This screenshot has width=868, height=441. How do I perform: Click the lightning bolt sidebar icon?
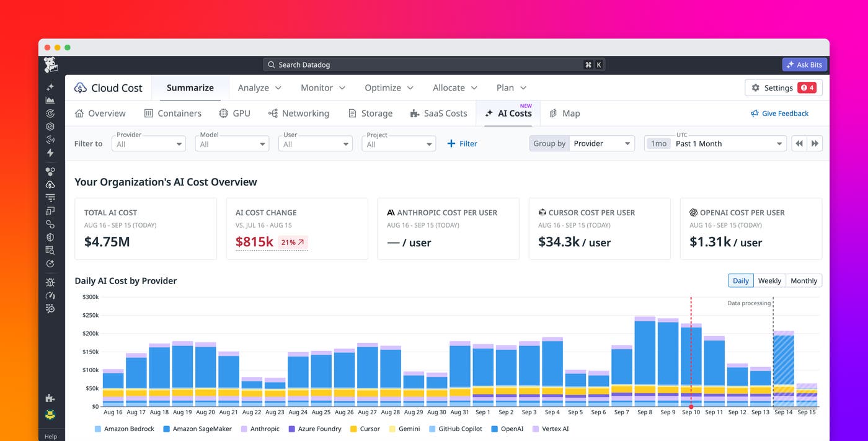point(50,153)
